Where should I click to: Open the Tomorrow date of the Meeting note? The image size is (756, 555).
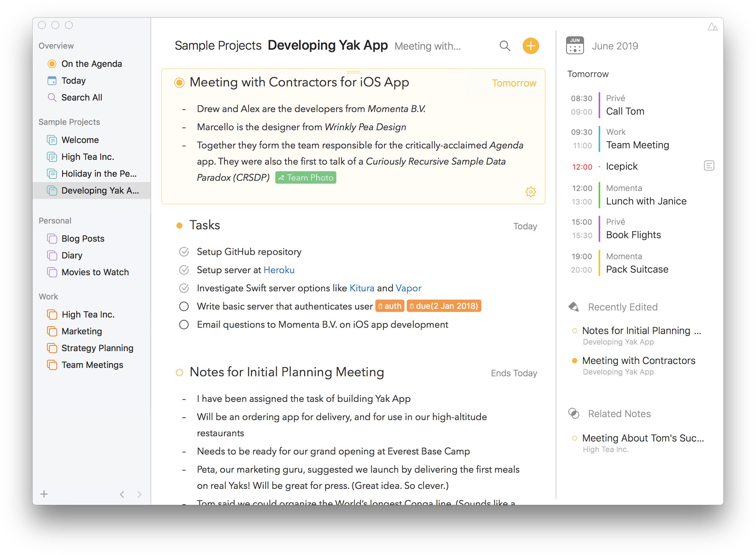point(514,83)
